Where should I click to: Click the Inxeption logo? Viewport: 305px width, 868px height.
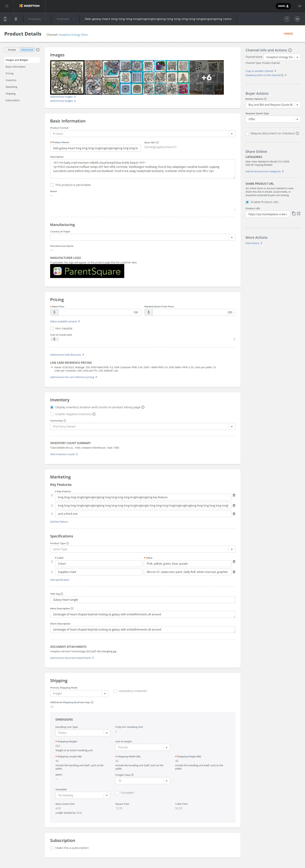[x=29, y=6]
